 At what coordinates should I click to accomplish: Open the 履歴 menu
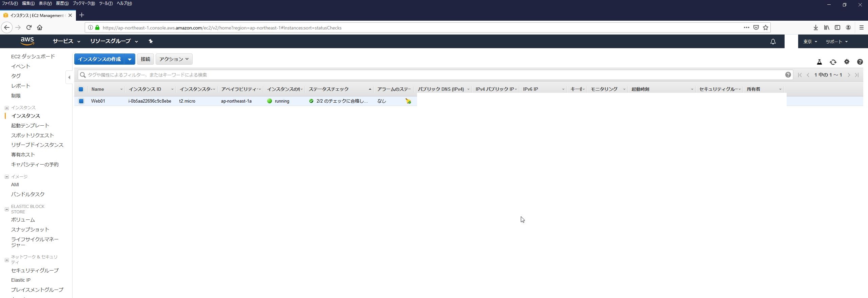(62, 3)
